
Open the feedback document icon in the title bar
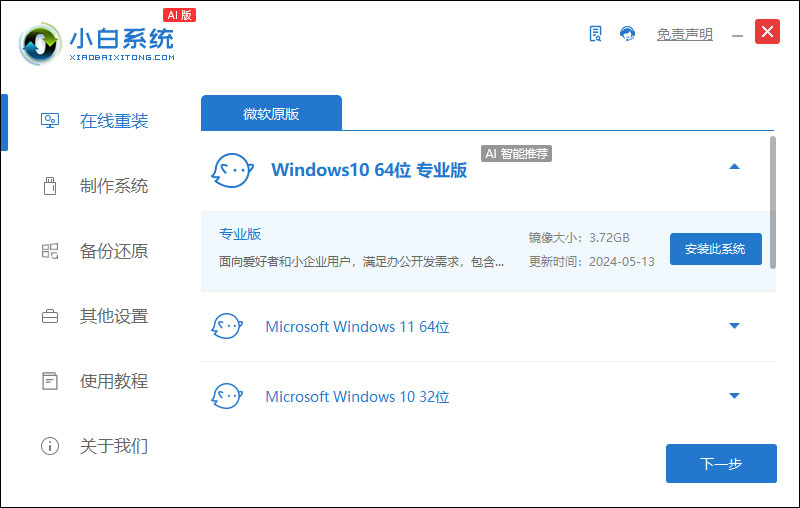click(x=595, y=34)
